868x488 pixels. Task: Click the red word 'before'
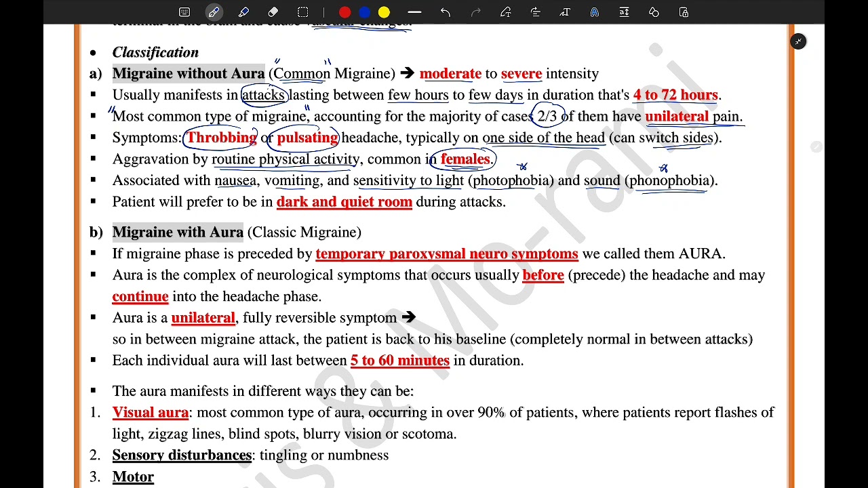(x=543, y=275)
